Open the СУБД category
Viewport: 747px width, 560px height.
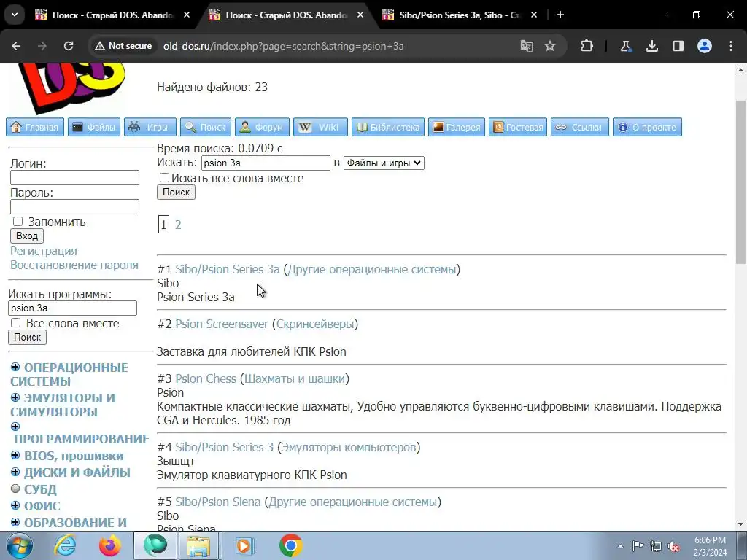click(x=41, y=489)
